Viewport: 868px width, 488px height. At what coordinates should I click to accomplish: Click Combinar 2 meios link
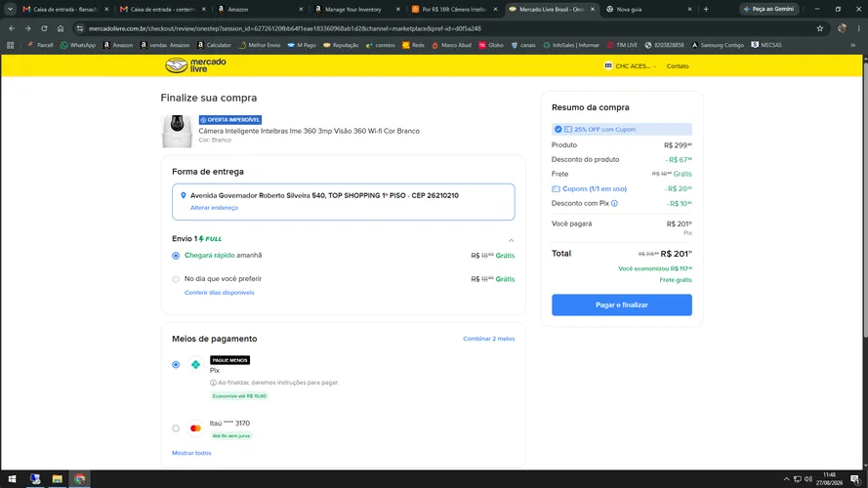pyautogui.click(x=489, y=339)
